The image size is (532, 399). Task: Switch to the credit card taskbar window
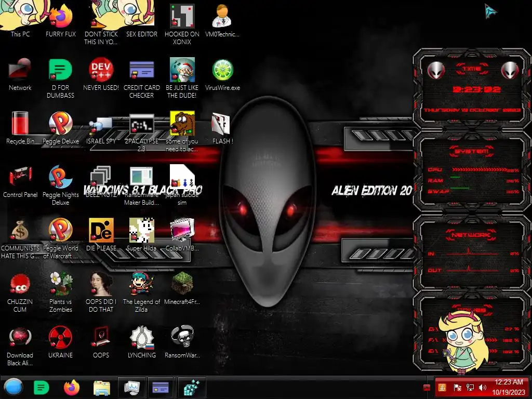161,388
